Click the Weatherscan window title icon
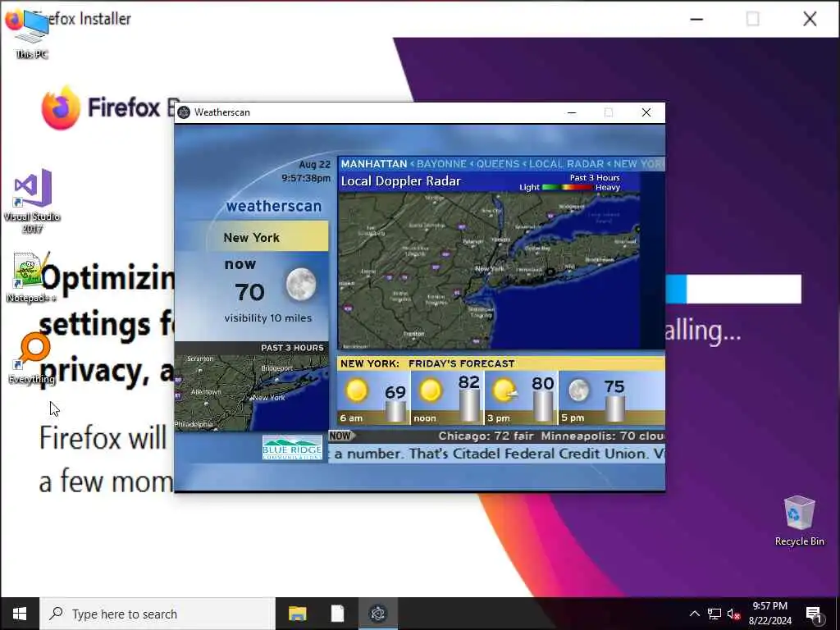This screenshot has width=840, height=630. point(184,112)
